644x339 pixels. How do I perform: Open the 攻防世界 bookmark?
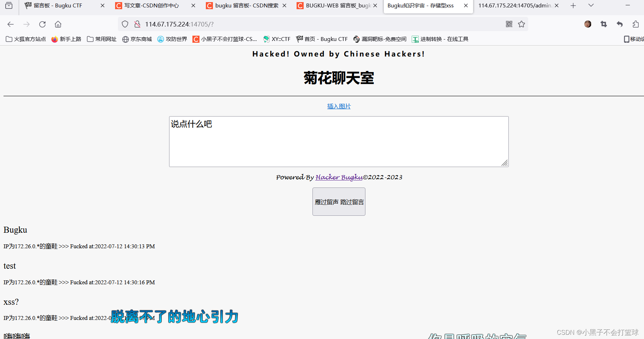tap(172, 39)
